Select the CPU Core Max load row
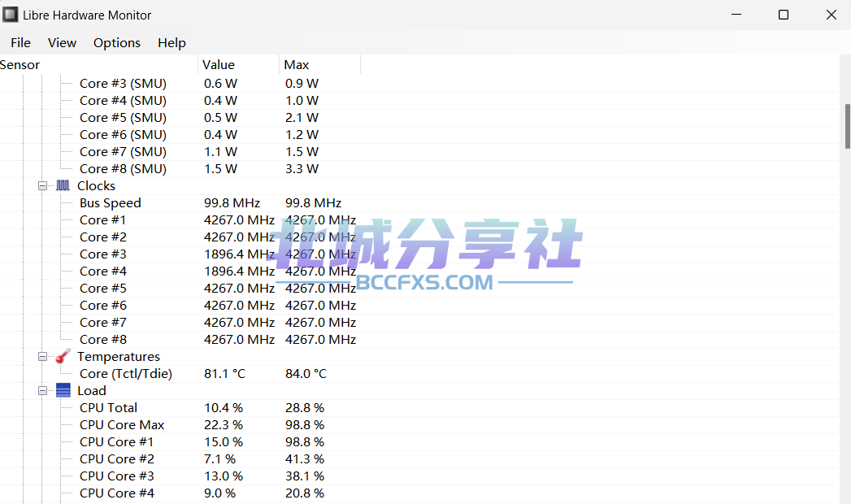 click(419, 425)
